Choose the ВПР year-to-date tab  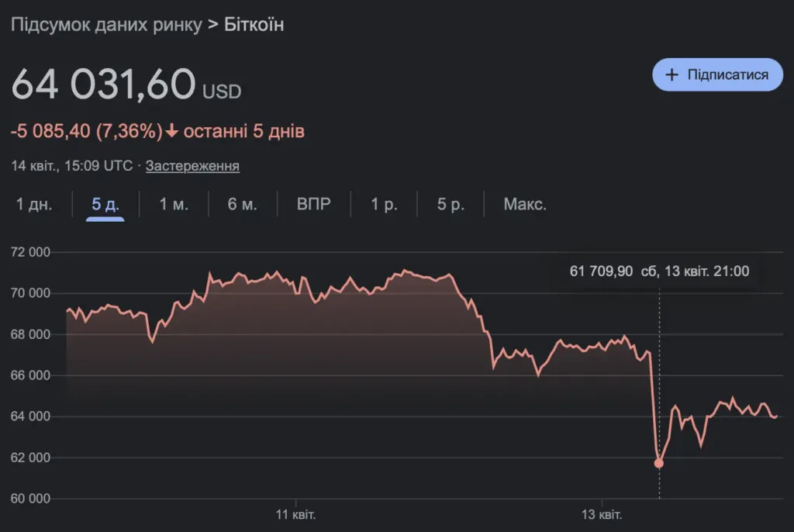coord(314,205)
